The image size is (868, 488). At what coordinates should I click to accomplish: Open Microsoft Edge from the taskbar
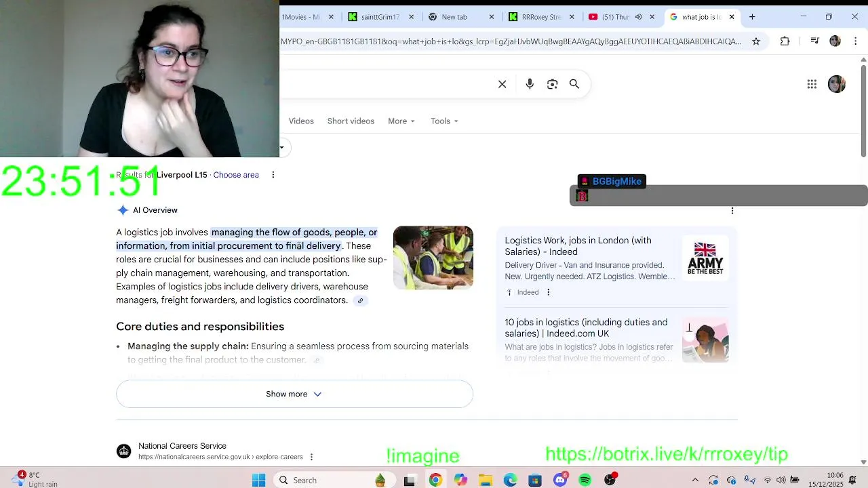coord(510,480)
